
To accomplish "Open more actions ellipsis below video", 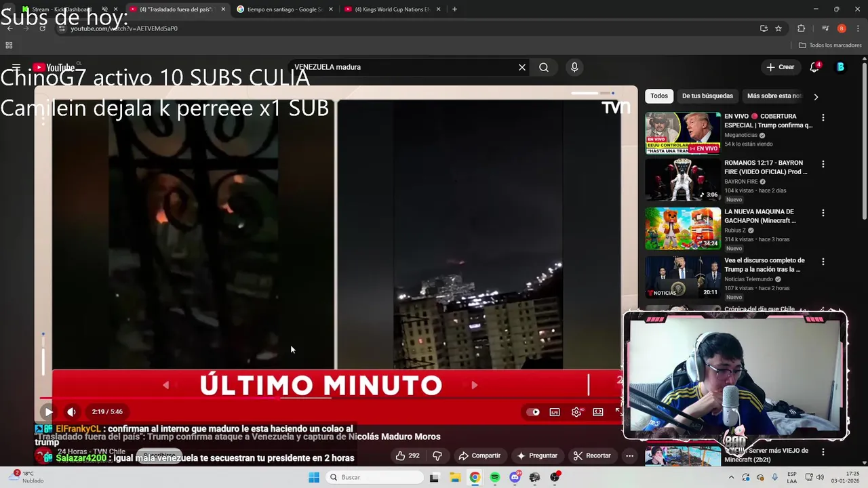I will 629,455.
